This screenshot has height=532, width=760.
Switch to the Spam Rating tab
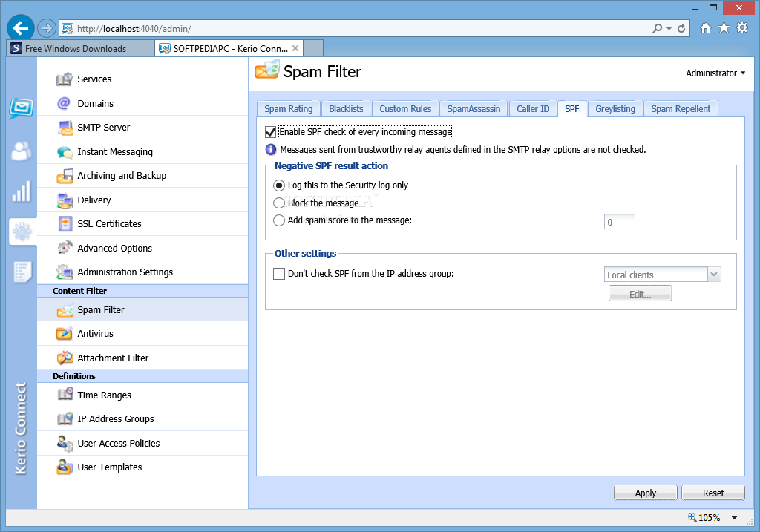(x=289, y=109)
